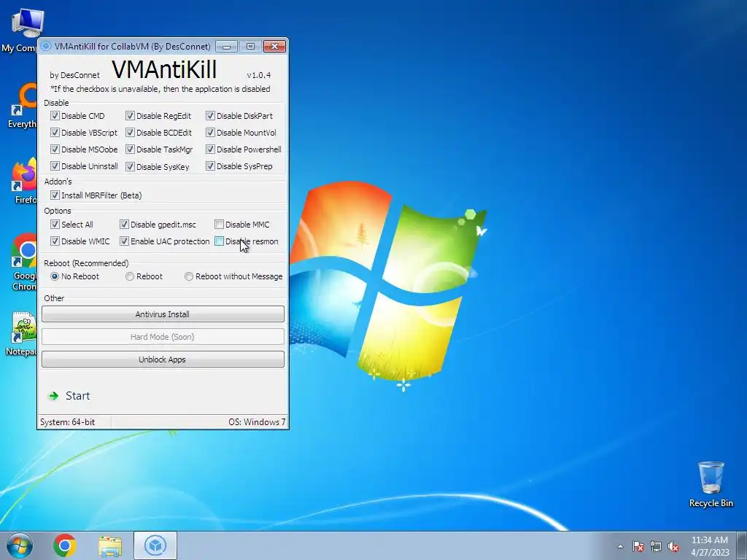Viewport: 747px width, 560px height.
Task: Open Windows Explorer from taskbar
Action: 110,545
